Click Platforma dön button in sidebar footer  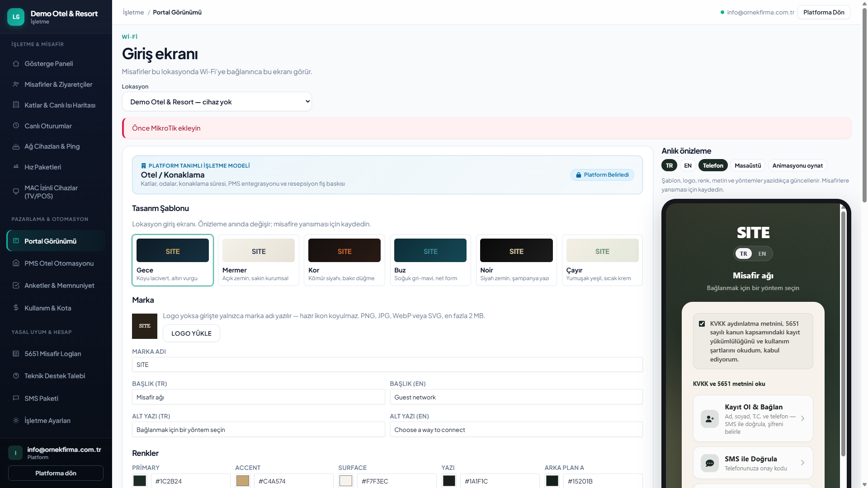click(x=56, y=473)
